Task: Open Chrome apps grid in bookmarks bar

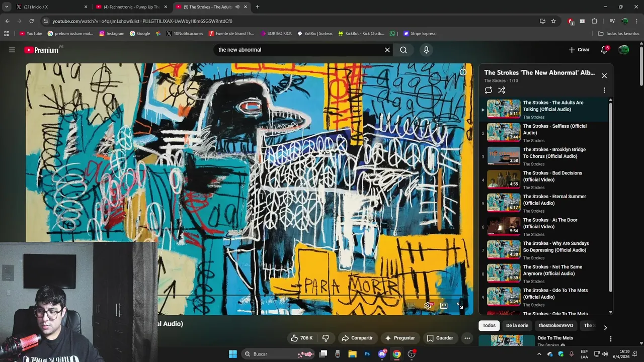Action: tap(7, 33)
